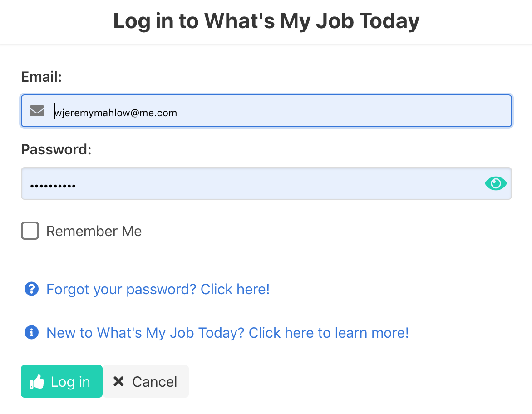Screen dimensions: 532x414
Task: Submit with the Log in button
Action: [x=62, y=381]
